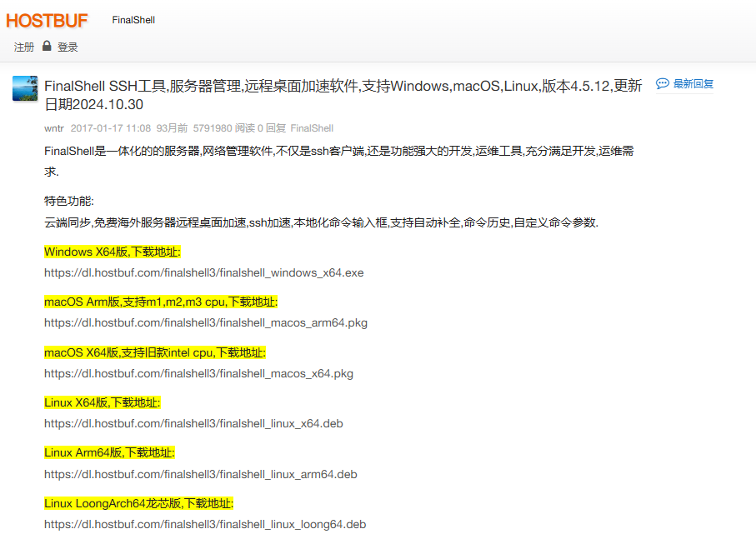The image size is (756, 539).
Task: Click the speech bubble icon beside 最新回复
Action: 663,82
